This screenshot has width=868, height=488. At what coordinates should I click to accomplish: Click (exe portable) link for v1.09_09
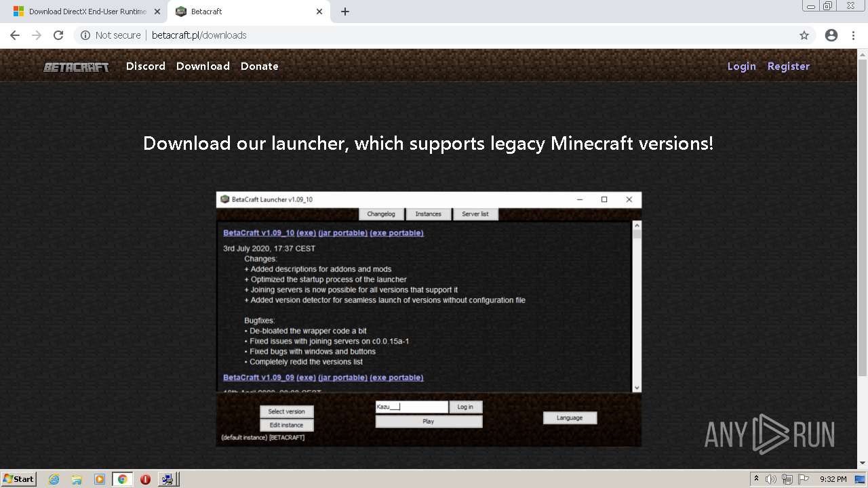click(397, 378)
